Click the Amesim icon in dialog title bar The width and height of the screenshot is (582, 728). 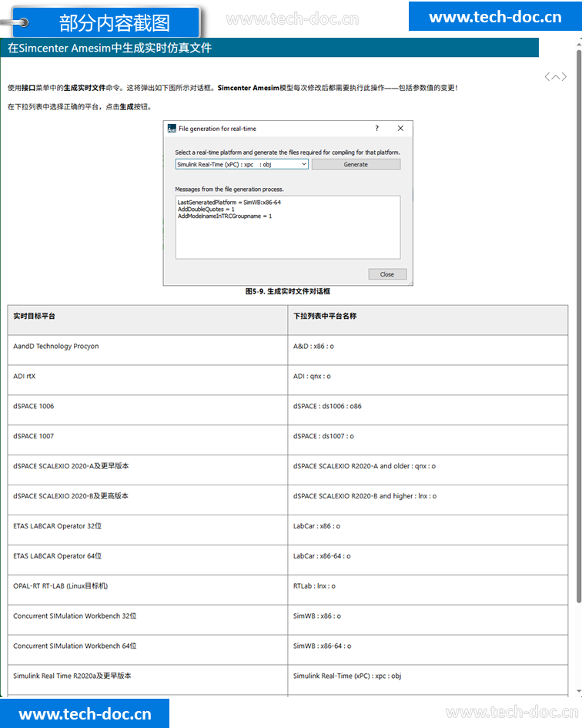(172, 129)
